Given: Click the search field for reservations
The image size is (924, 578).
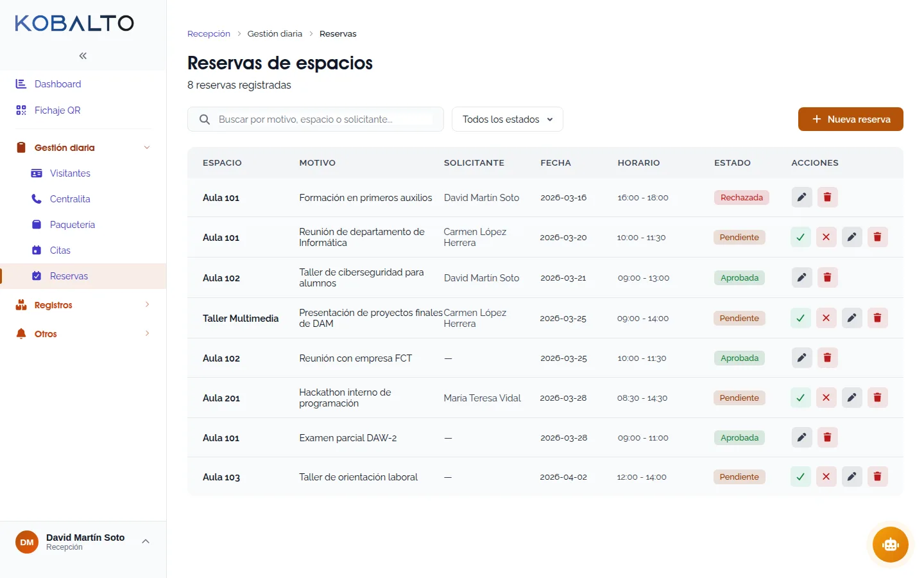Looking at the screenshot, I should [x=316, y=119].
